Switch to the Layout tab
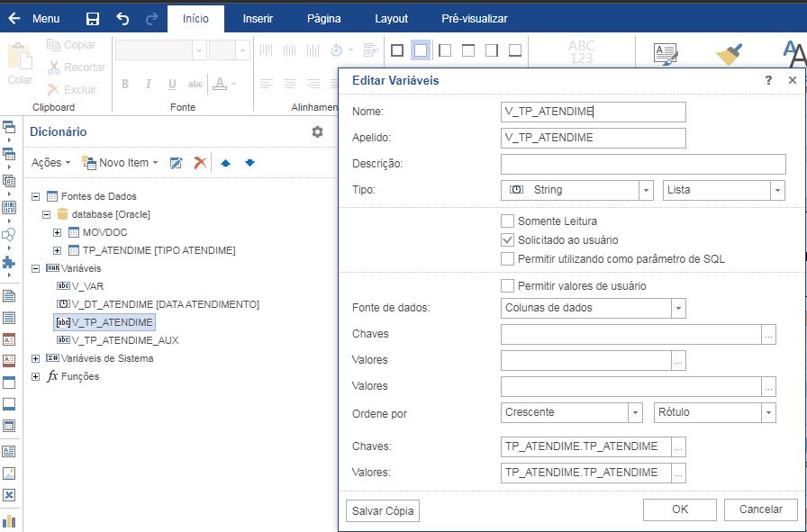The height and width of the screenshot is (532, 807). click(x=391, y=19)
